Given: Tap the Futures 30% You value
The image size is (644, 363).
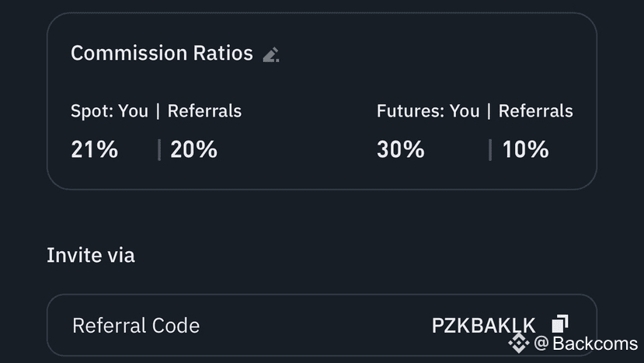Looking at the screenshot, I should click(x=400, y=149).
